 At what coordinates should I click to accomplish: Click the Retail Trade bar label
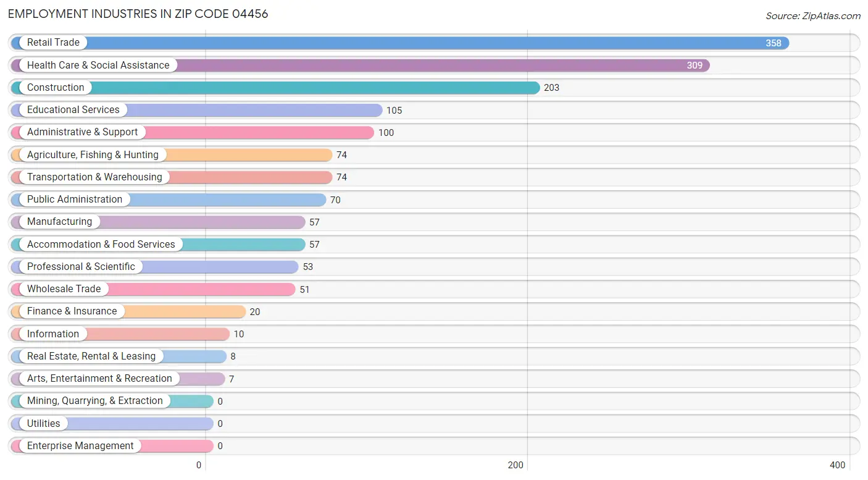click(x=53, y=43)
